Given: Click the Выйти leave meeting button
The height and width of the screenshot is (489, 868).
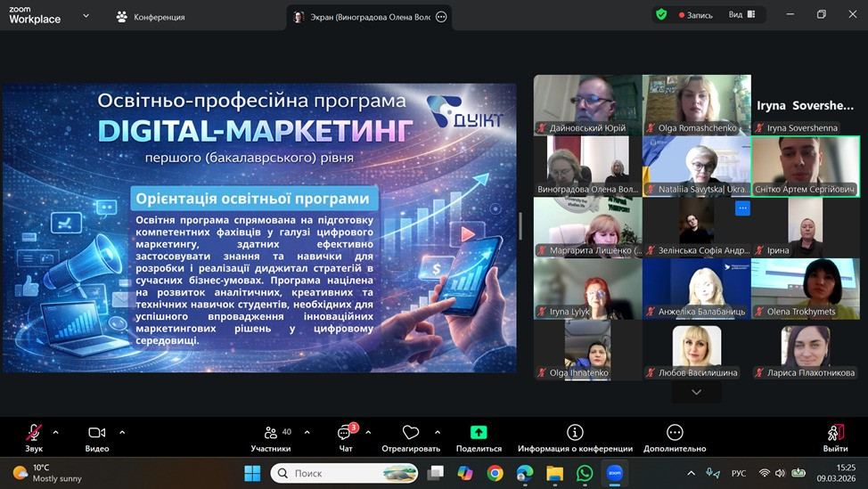Looking at the screenshot, I should [835, 433].
